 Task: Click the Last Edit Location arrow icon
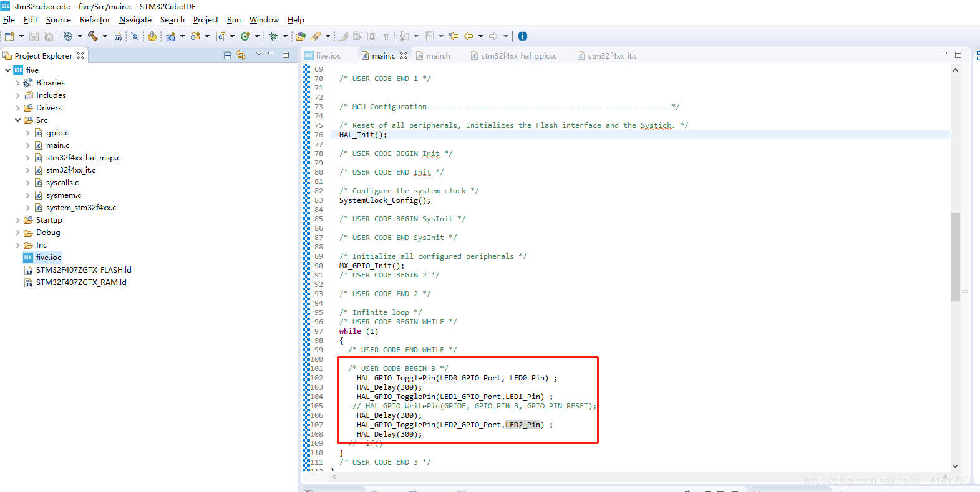[x=454, y=36]
